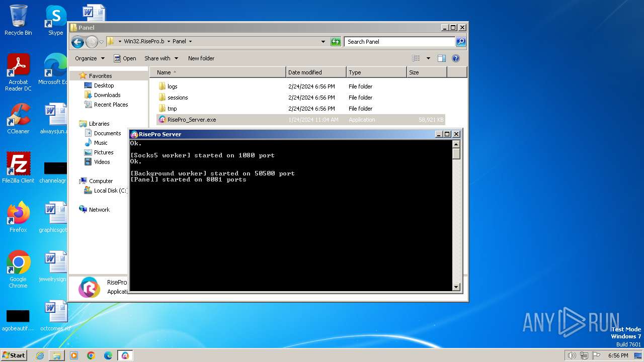
Task: Sort by Date modified column header
Action: coord(316,72)
